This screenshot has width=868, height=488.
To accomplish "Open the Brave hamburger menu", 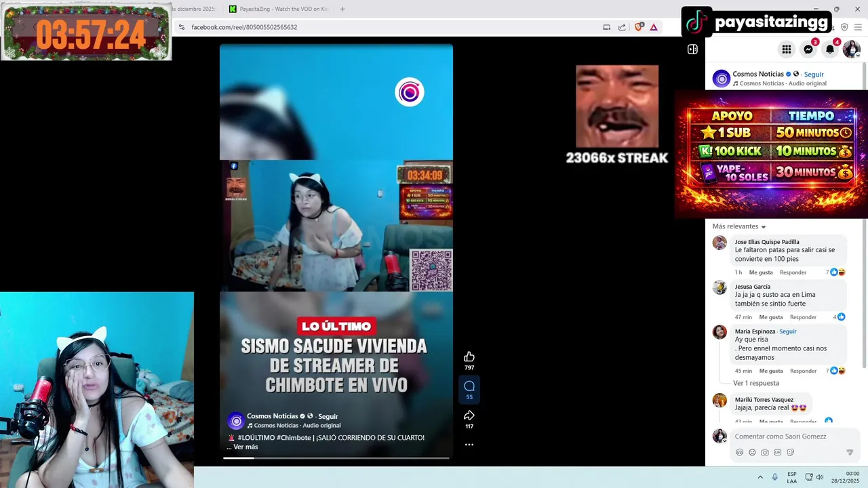I will pos(858,27).
